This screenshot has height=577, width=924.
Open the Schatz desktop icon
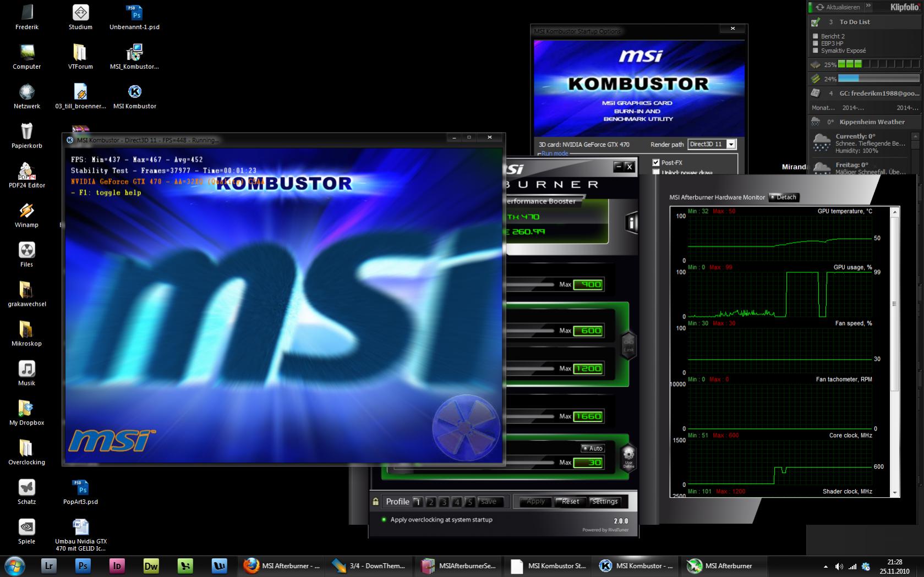click(x=26, y=492)
